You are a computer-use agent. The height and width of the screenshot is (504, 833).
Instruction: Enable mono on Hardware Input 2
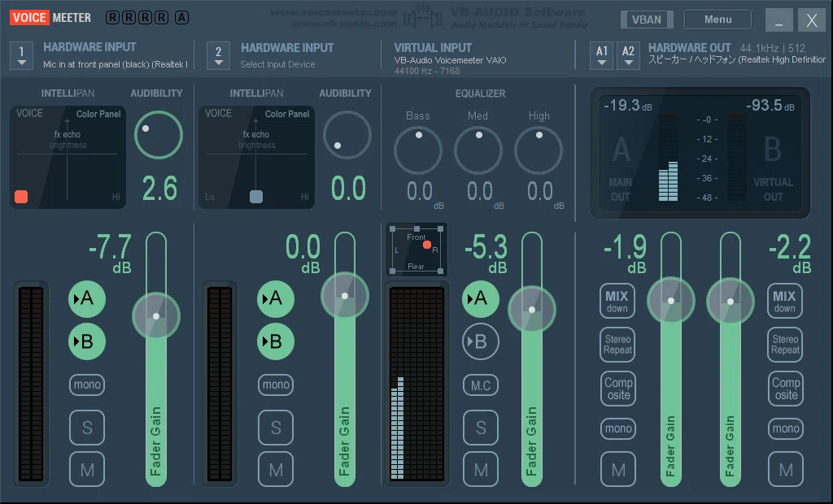(276, 385)
